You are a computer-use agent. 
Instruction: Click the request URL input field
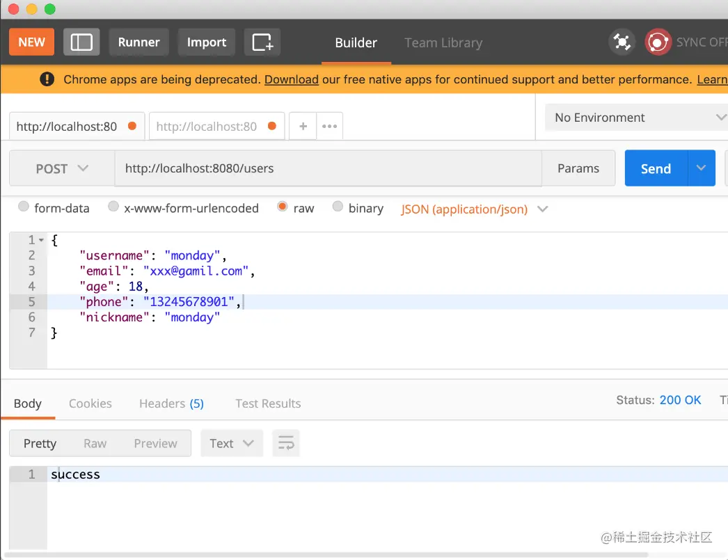click(329, 168)
